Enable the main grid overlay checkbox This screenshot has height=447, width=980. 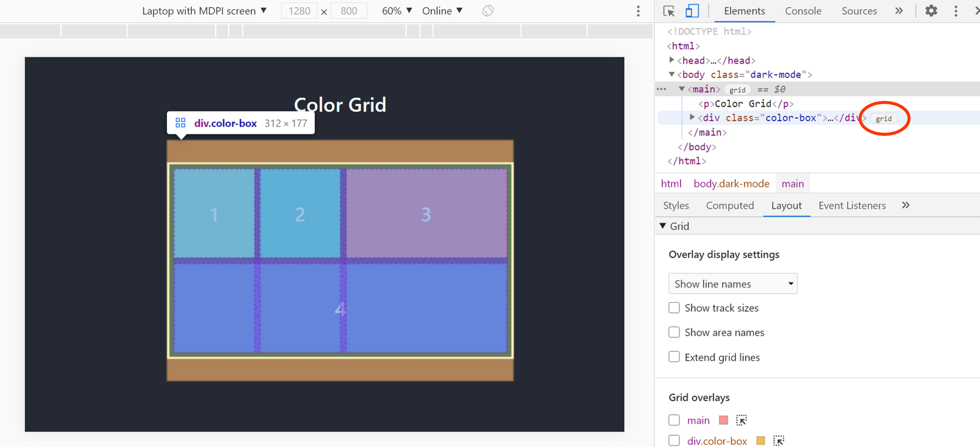click(674, 420)
